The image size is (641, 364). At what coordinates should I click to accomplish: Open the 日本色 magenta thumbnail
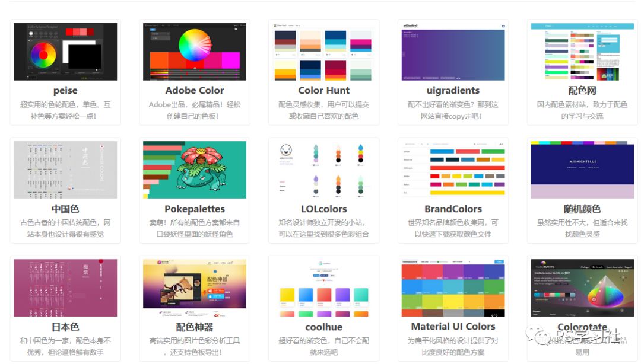[x=65, y=288]
